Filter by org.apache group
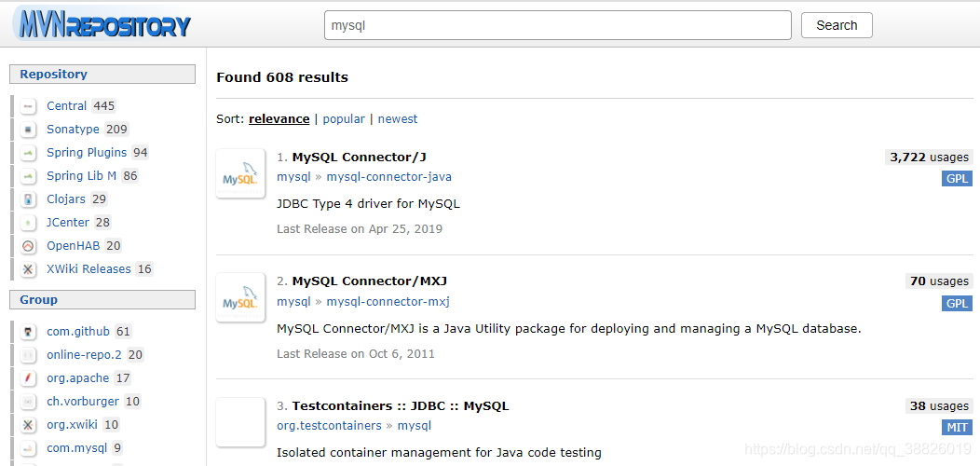The height and width of the screenshot is (466, 980). [78, 378]
